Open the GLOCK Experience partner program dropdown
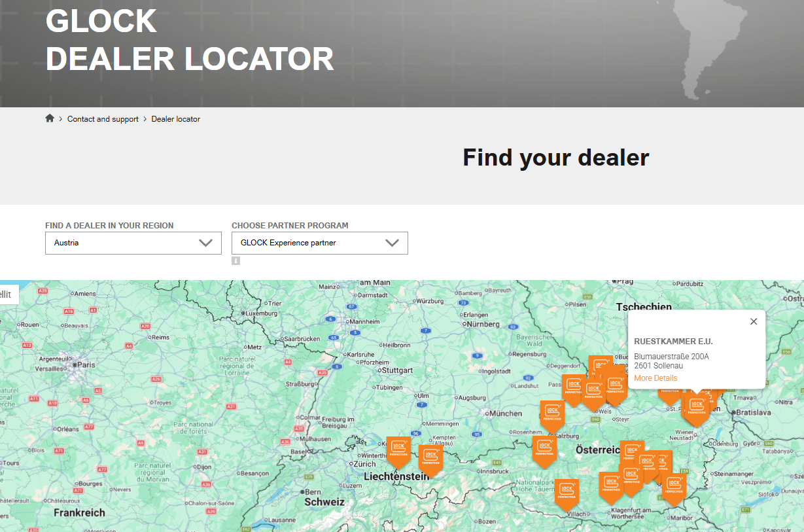Image resolution: width=804 pixels, height=532 pixels. click(x=320, y=243)
